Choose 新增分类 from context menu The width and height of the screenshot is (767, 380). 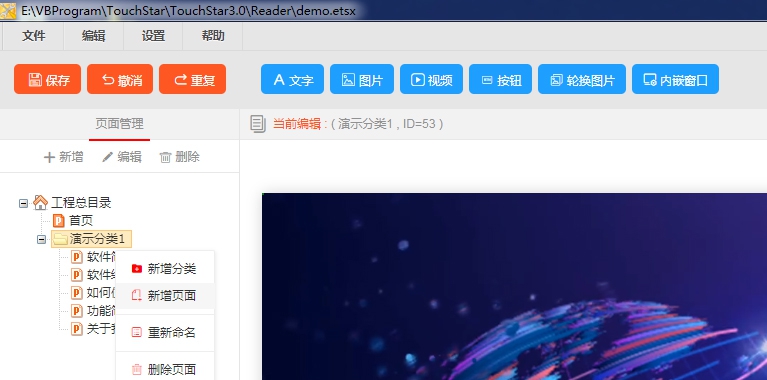point(165,268)
